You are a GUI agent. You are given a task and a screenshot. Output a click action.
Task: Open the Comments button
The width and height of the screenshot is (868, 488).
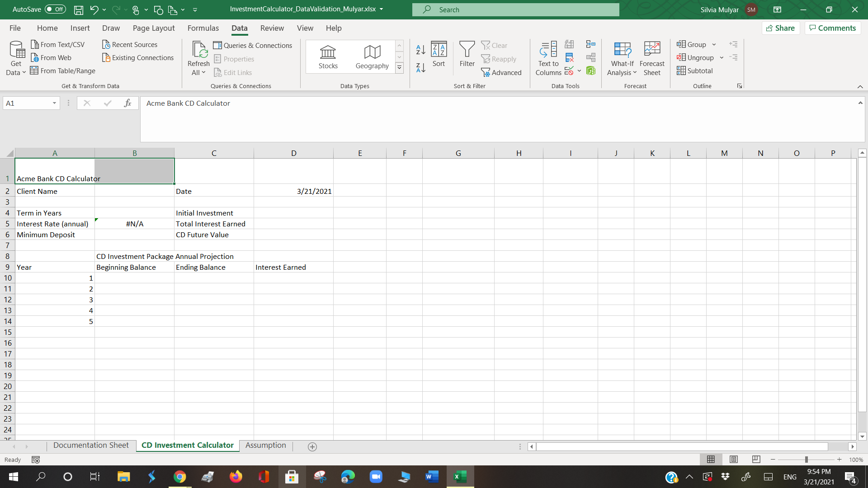pos(832,28)
